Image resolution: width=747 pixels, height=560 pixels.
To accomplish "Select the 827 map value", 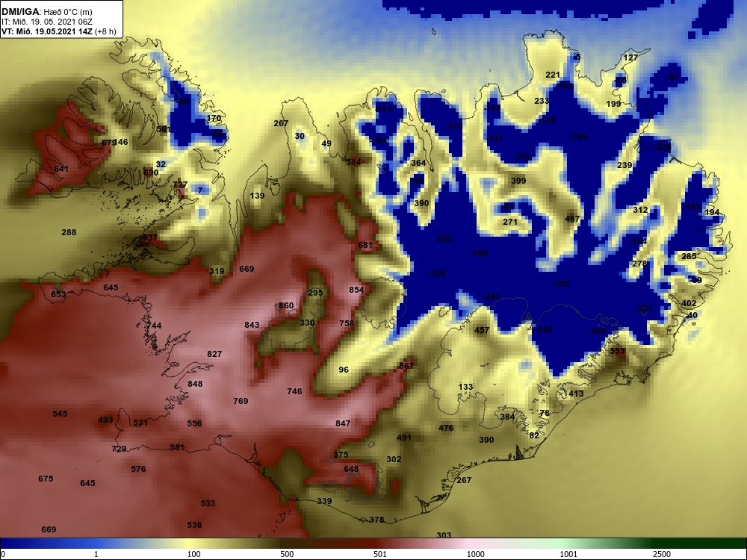I will pyautogui.click(x=214, y=354).
